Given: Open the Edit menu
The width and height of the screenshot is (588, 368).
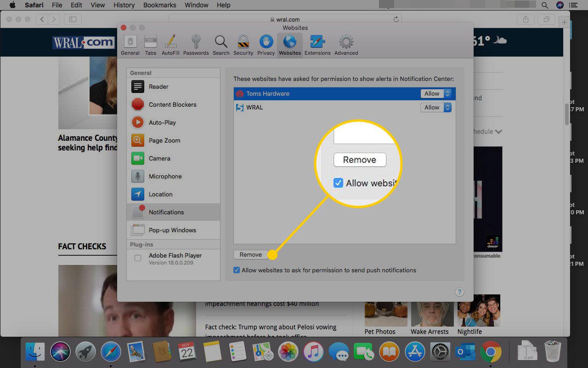Looking at the screenshot, I should point(77,5).
